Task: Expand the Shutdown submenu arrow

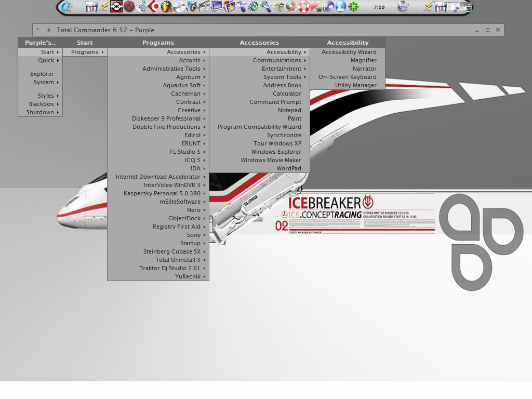Action: 58,112
